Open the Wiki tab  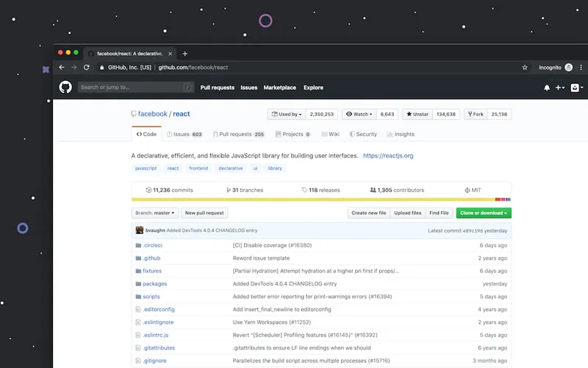point(330,134)
